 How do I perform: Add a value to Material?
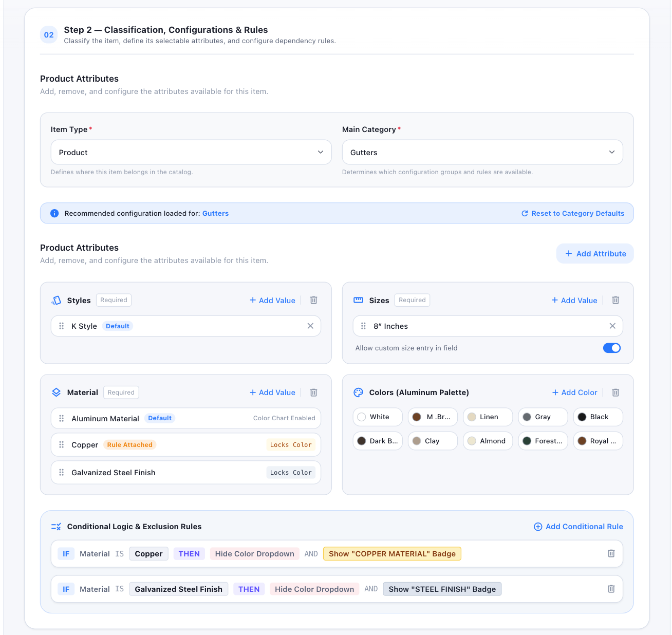[272, 393]
